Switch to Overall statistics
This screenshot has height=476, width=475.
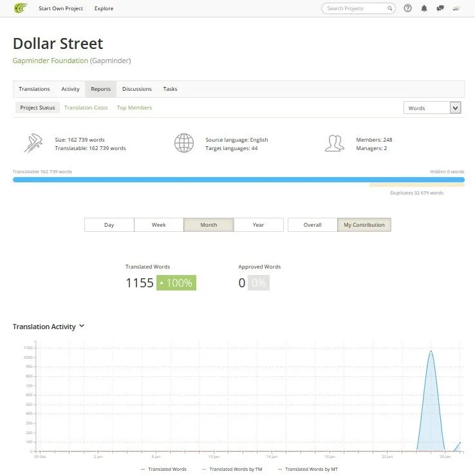pos(312,225)
